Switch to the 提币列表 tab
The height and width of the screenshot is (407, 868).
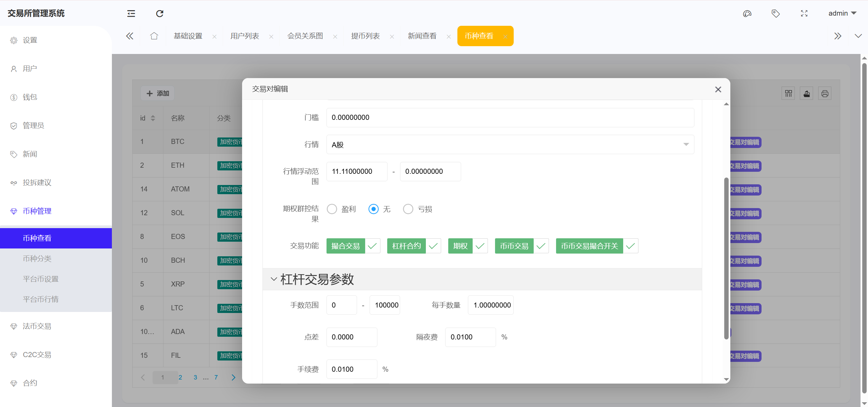tap(365, 36)
